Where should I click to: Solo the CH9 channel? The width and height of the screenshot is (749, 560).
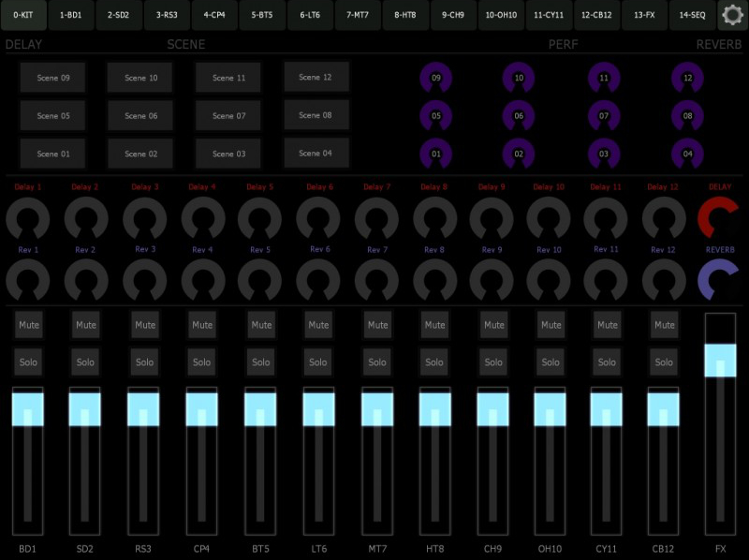tap(492, 361)
